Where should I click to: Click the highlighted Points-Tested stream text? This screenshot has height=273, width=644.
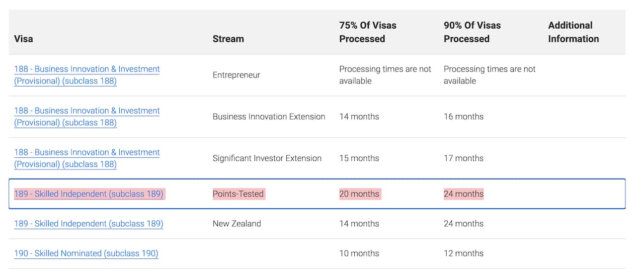238,194
